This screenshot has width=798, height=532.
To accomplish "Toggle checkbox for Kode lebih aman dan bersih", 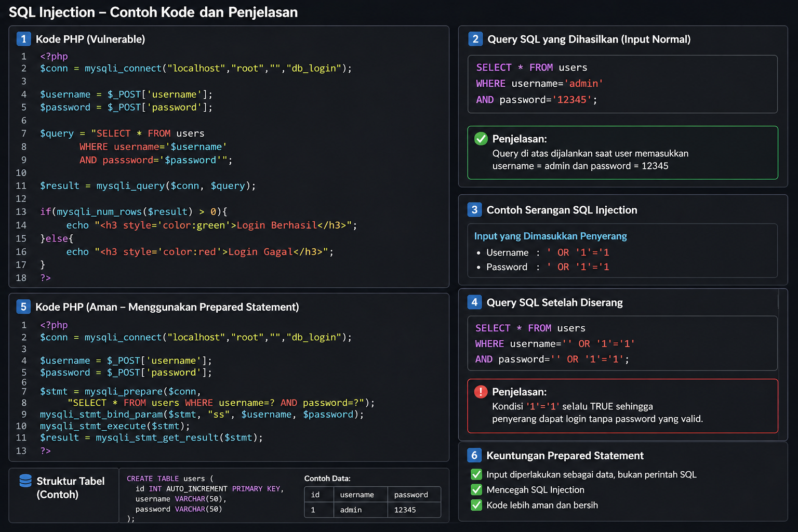I will coord(476,505).
